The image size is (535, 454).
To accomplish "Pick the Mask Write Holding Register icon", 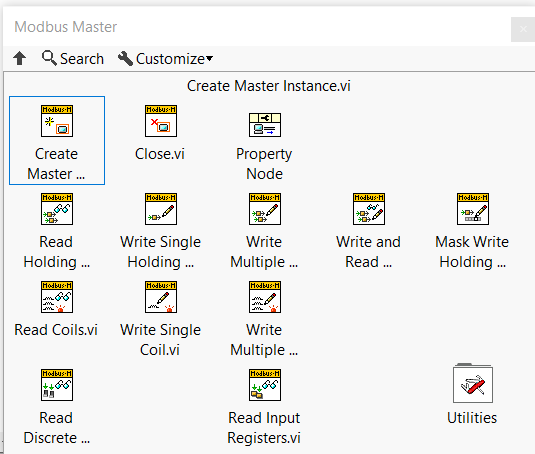I will [x=473, y=209].
